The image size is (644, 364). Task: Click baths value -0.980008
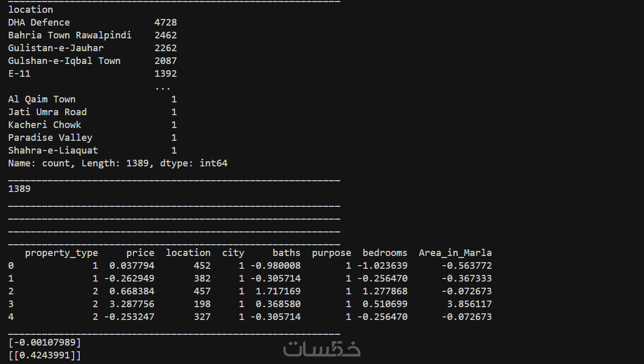275,266
